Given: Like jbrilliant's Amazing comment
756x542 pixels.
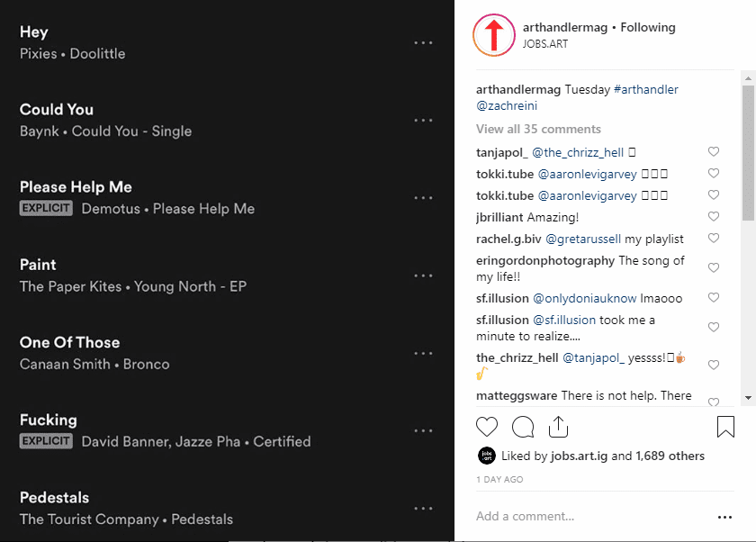Looking at the screenshot, I should [714, 216].
